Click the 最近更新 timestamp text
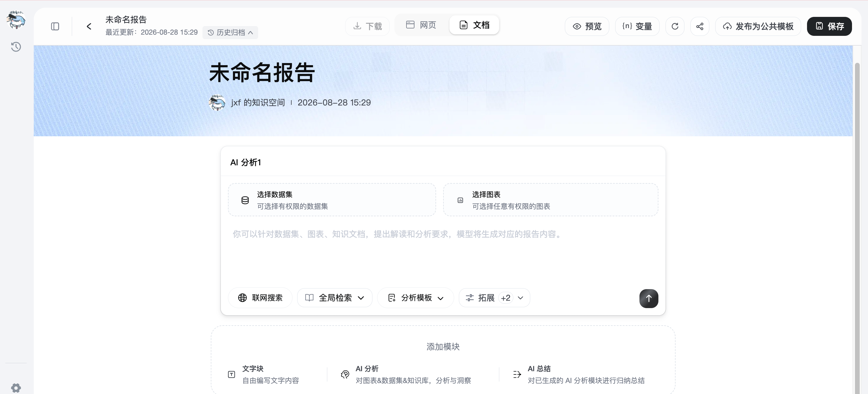The width and height of the screenshot is (868, 394). point(152,32)
